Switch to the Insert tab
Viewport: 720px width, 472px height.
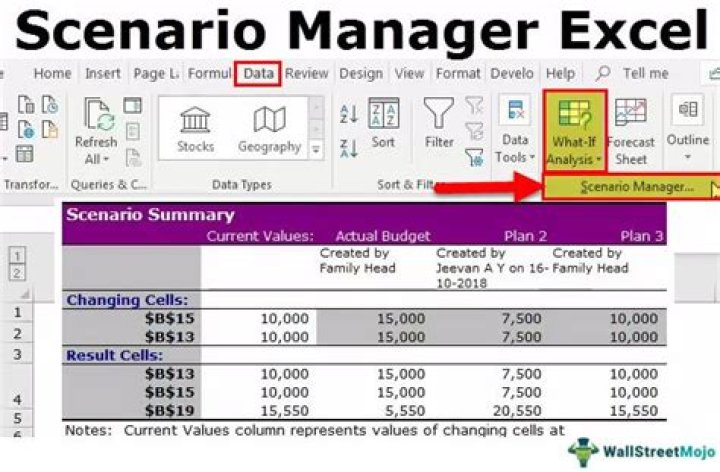tap(103, 73)
